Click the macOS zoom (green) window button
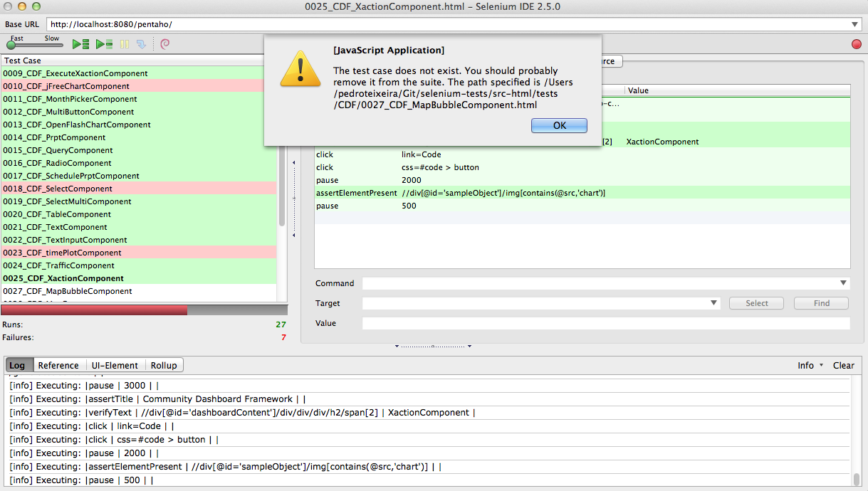 pos(36,6)
